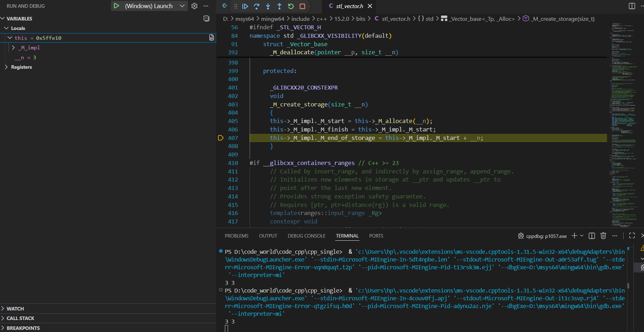Maximize the terminal panel size
644x332 pixels.
point(632,235)
